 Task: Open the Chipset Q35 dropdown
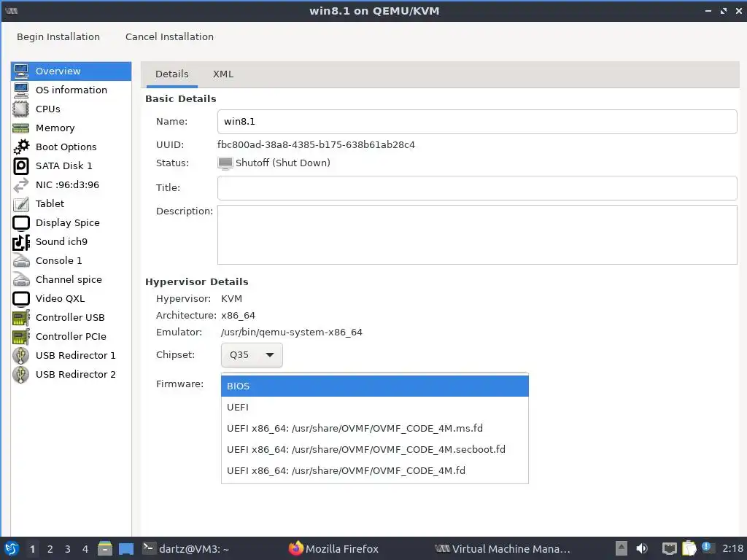point(252,355)
